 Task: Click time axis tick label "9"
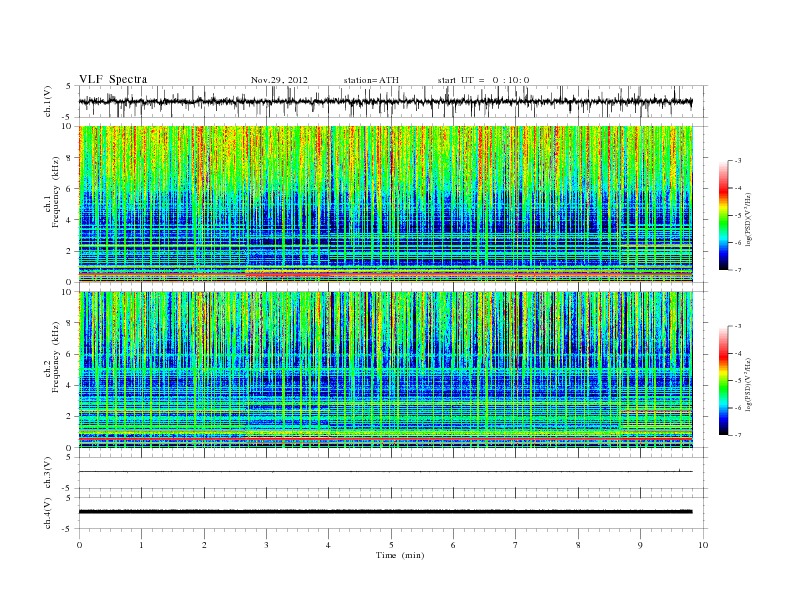point(640,545)
